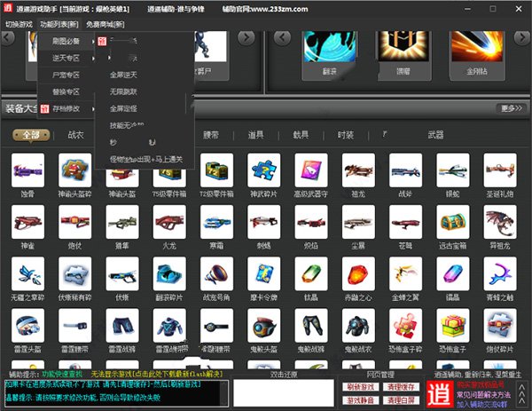Pick the 镭晶 purple crystal icon

[453, 273]
